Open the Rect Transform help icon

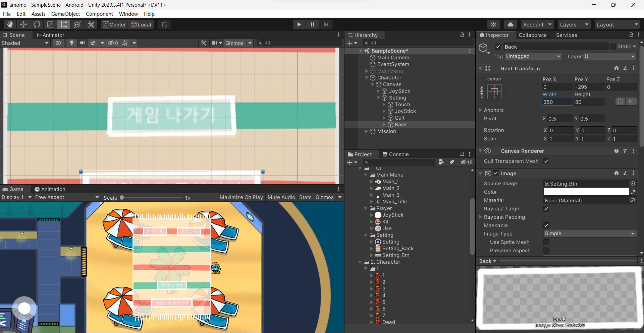point(616,68)
